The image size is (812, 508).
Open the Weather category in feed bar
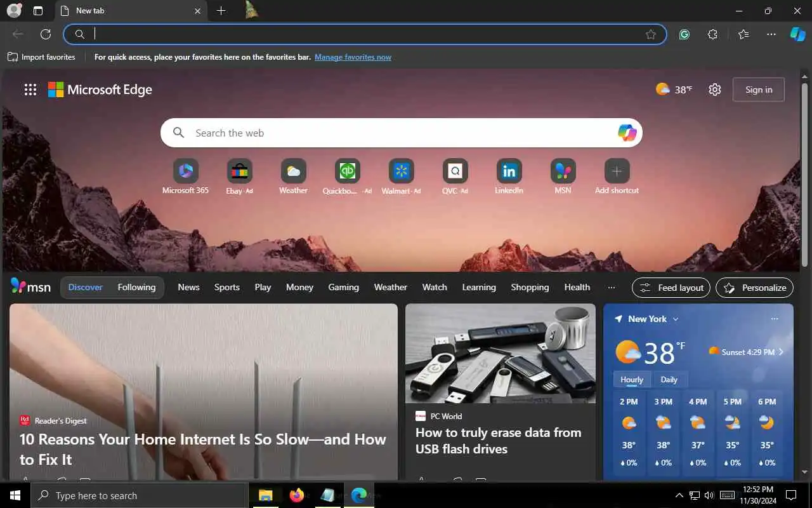(390, 287)
